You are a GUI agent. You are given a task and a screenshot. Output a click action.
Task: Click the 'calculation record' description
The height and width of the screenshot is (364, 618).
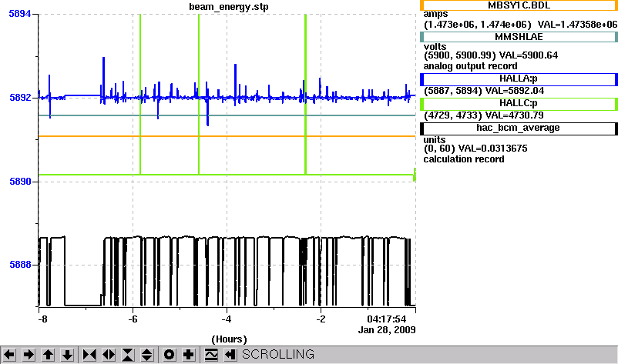pyautogui.click(x=464, y=159)
